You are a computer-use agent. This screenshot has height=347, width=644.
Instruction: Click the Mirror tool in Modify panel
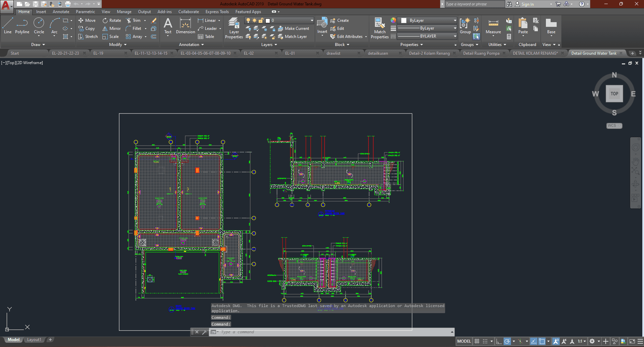112,29
